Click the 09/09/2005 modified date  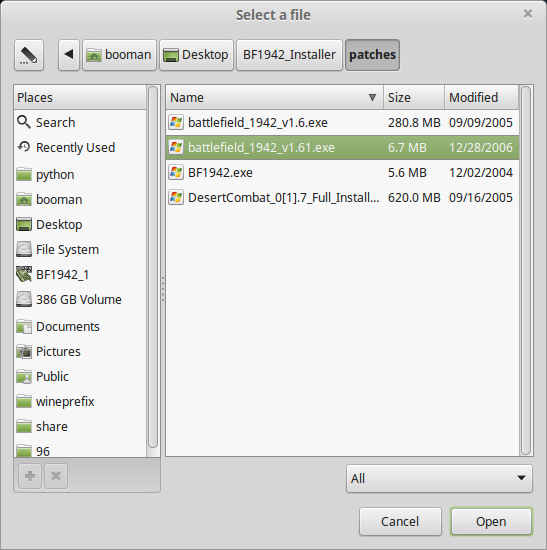481,122
